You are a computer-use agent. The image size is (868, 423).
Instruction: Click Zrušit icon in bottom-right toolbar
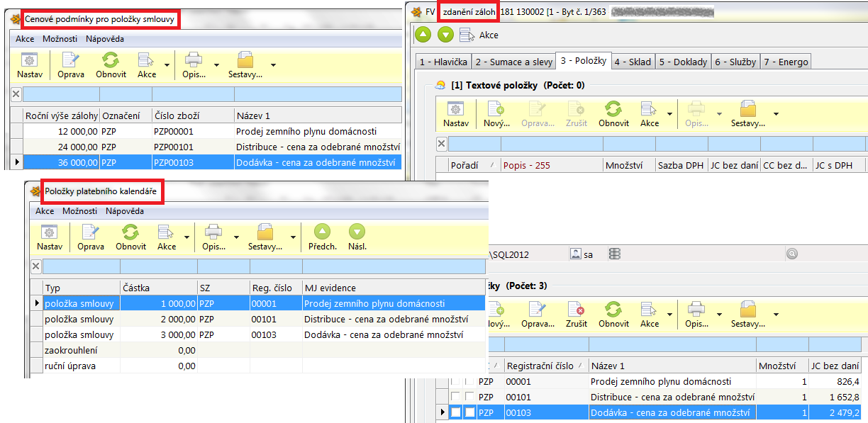pos(577,310)
